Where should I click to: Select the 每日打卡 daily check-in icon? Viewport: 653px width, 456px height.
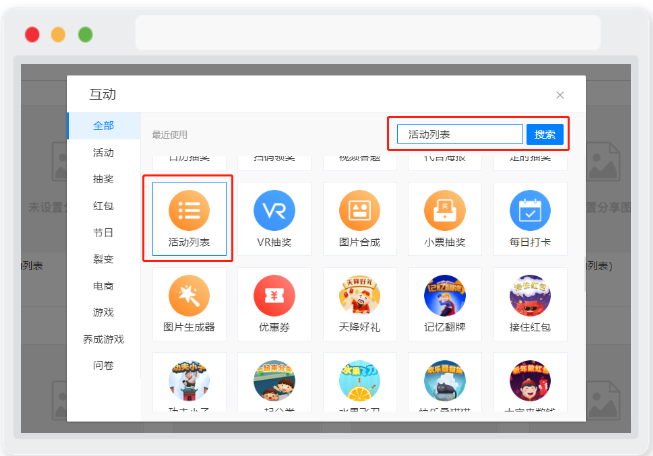point(530,210)
